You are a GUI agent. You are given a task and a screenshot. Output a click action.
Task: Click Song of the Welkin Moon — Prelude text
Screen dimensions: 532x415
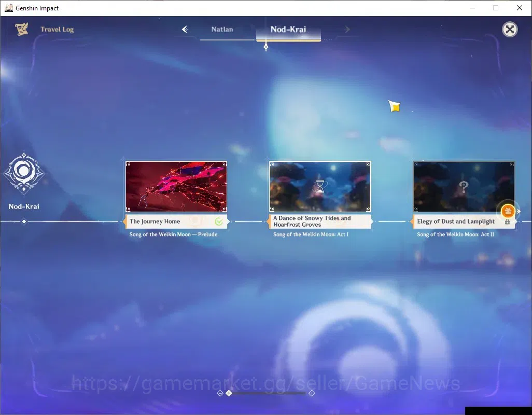(173, 234)
